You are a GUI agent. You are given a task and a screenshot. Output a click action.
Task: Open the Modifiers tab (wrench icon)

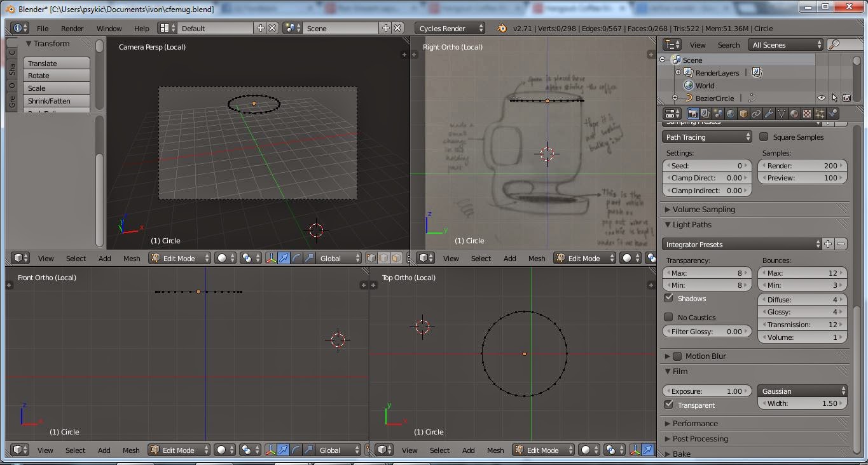coord(769,114)
